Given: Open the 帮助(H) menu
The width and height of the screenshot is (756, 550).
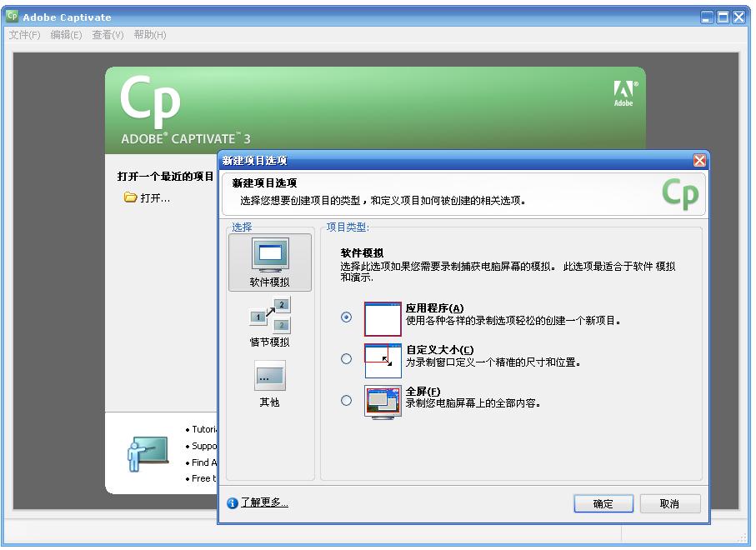Looking at the screenshot, I should (150, 35).
